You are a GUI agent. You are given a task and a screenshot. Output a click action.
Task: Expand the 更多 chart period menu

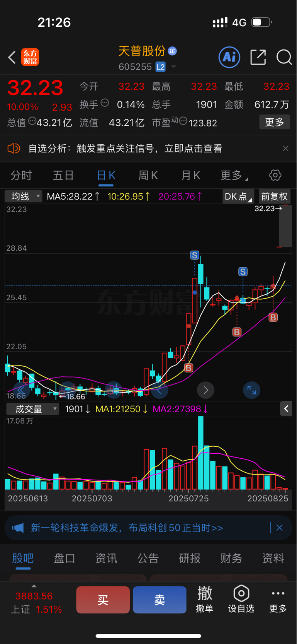[234, 176]
